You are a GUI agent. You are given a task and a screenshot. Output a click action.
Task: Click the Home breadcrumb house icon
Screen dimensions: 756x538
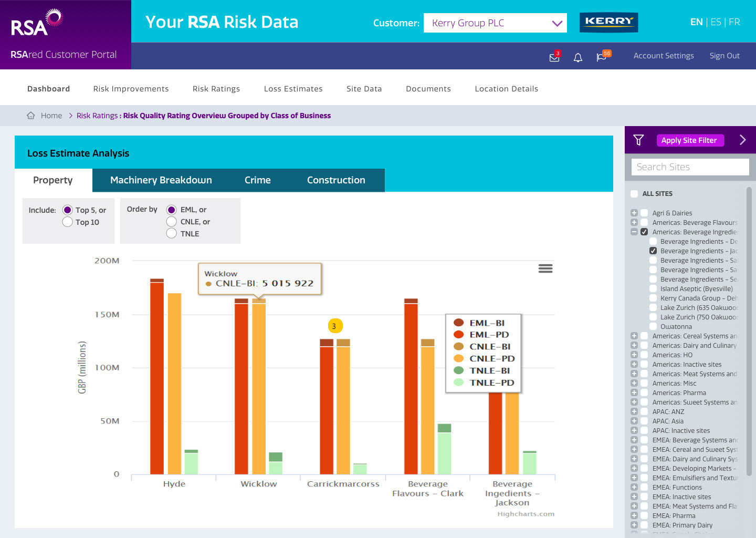(x=31, y=116)
